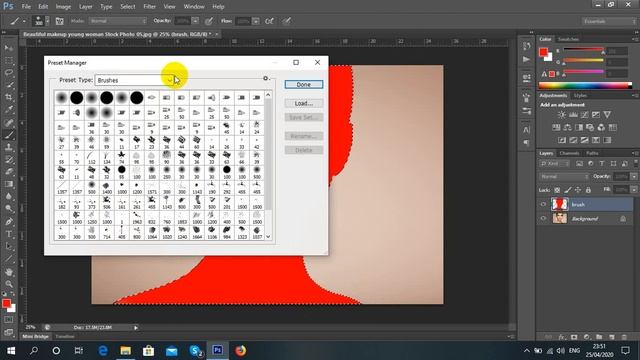Hide the brush layer eye icon
This screenshot has height=360, width=640.
tap(543, 204)
